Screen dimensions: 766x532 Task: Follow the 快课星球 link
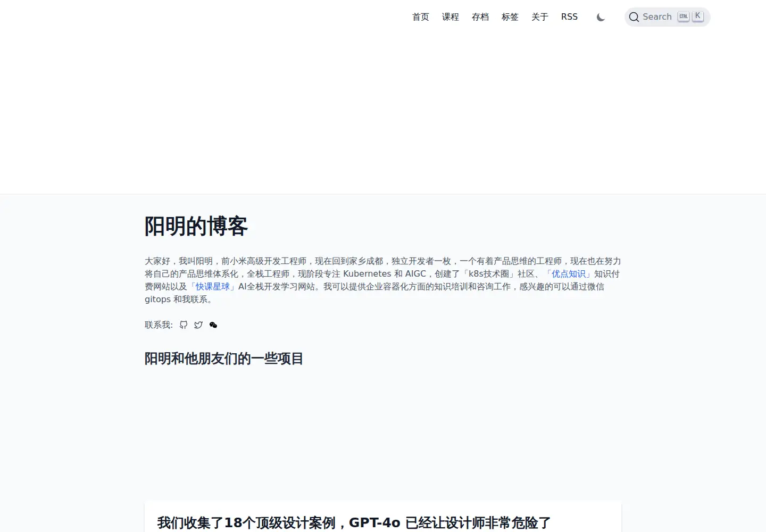tap(213, 287)
